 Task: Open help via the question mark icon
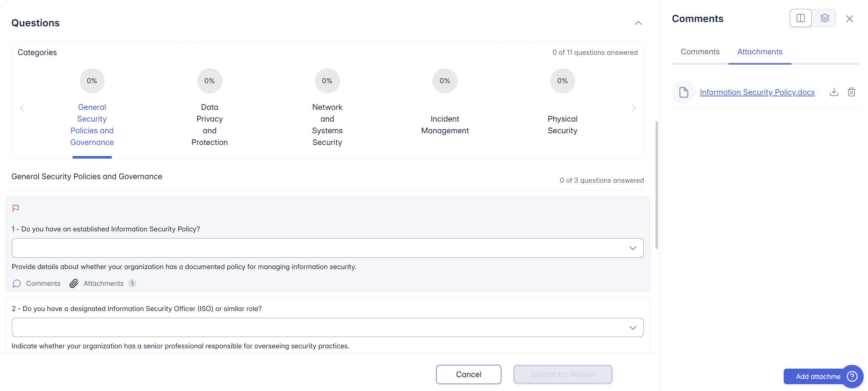tap(852, 376)
